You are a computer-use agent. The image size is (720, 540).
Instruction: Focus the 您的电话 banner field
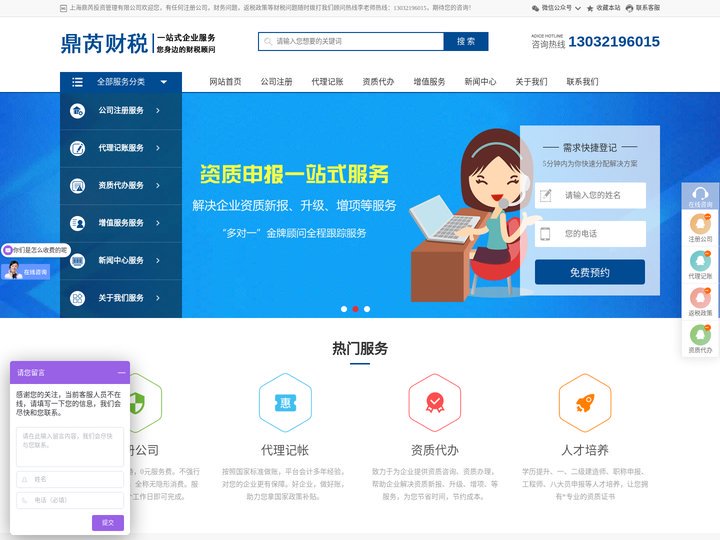(590, 233)
